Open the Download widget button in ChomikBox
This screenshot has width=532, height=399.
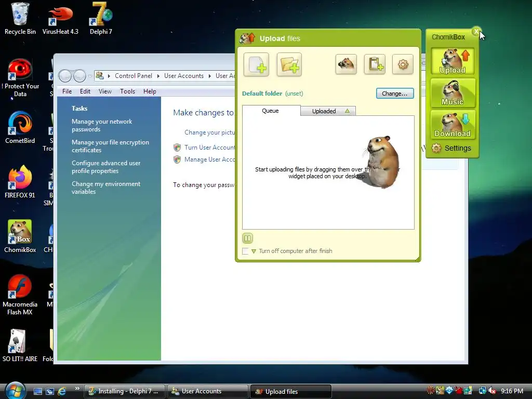(453, 125)
